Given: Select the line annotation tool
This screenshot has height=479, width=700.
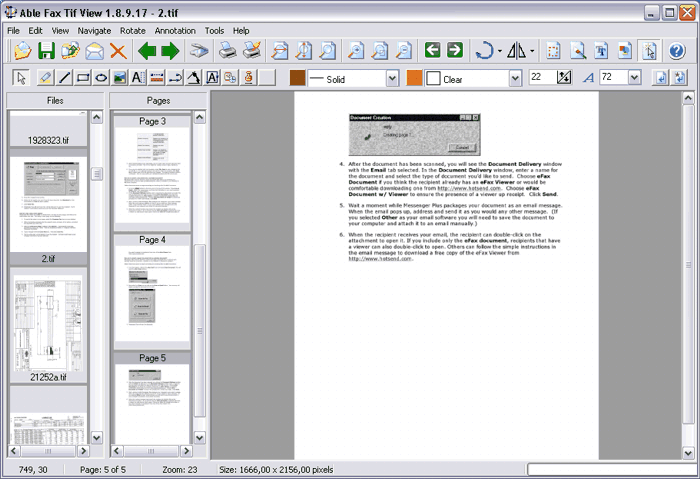Looking at the screenshot, I should pos(64,78).
